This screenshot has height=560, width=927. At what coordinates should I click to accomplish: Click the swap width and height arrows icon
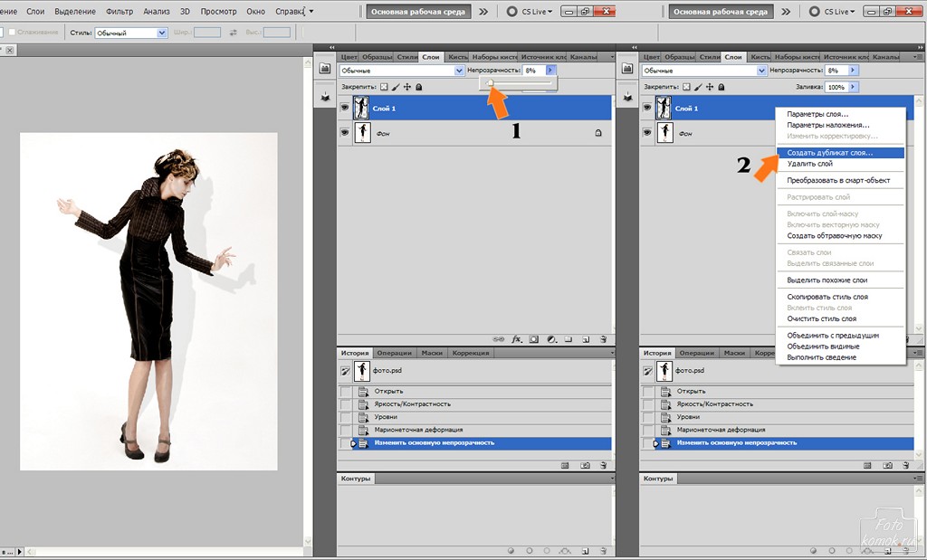click(234, 33)
